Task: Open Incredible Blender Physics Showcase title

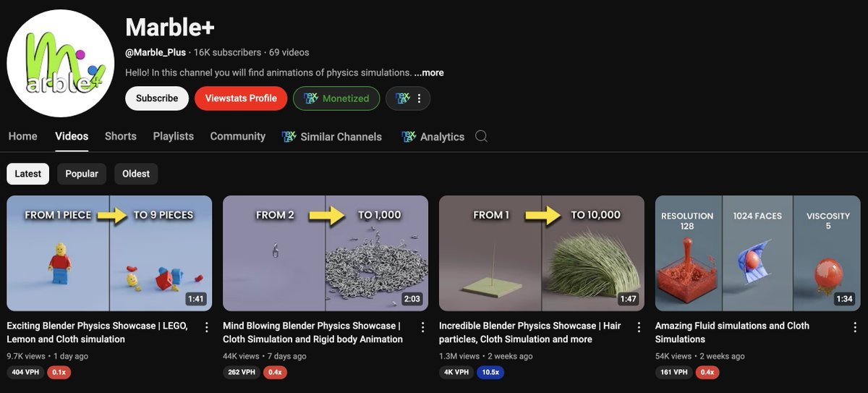Action: [x=530, y=332]
